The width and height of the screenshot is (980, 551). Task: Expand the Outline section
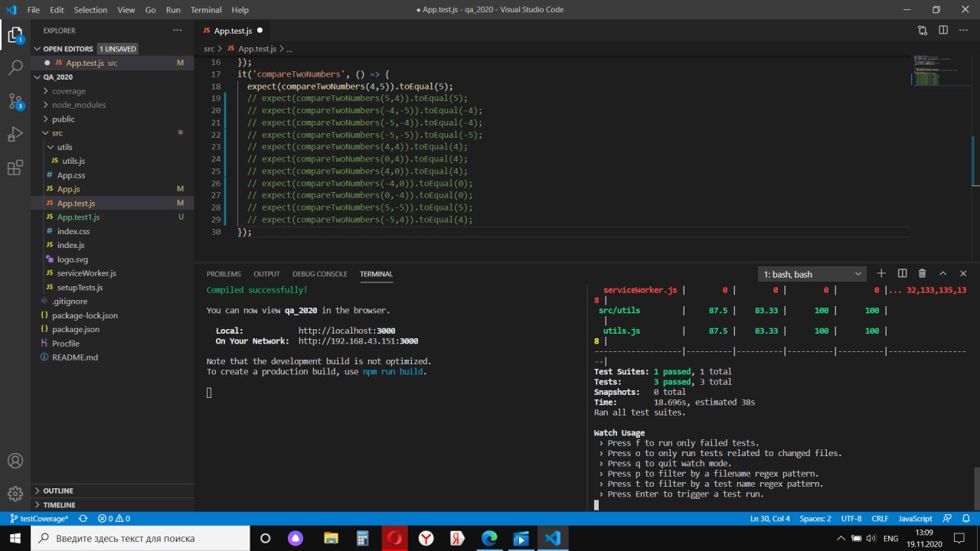[x=112, y=491]
